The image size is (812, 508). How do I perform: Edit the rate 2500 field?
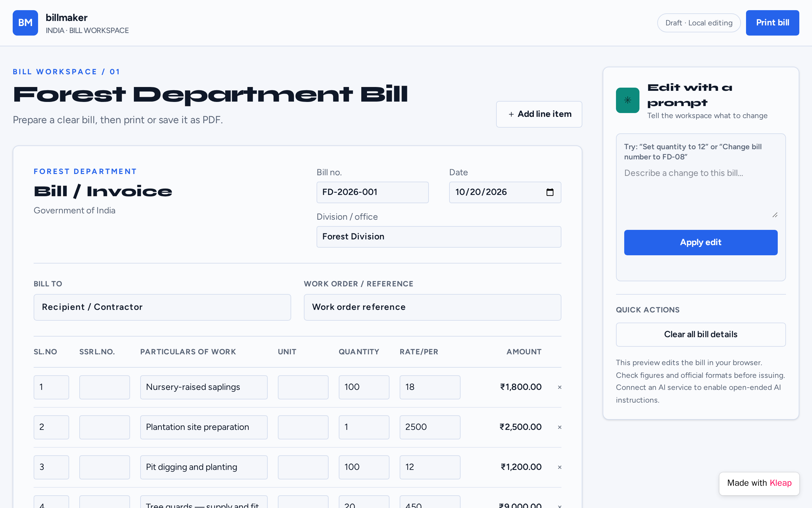[430, 427]
